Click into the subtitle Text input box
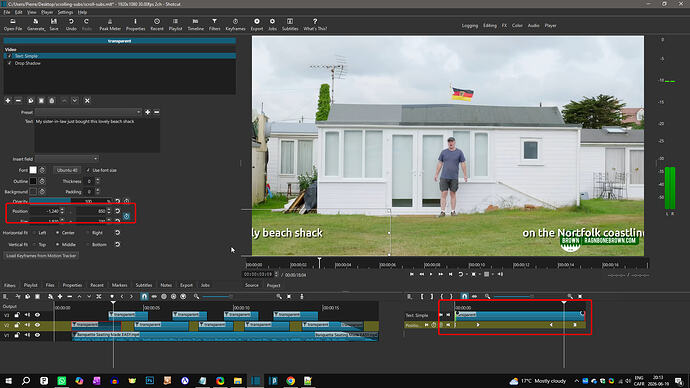The image size is (690, 388). tap(97, 135)
